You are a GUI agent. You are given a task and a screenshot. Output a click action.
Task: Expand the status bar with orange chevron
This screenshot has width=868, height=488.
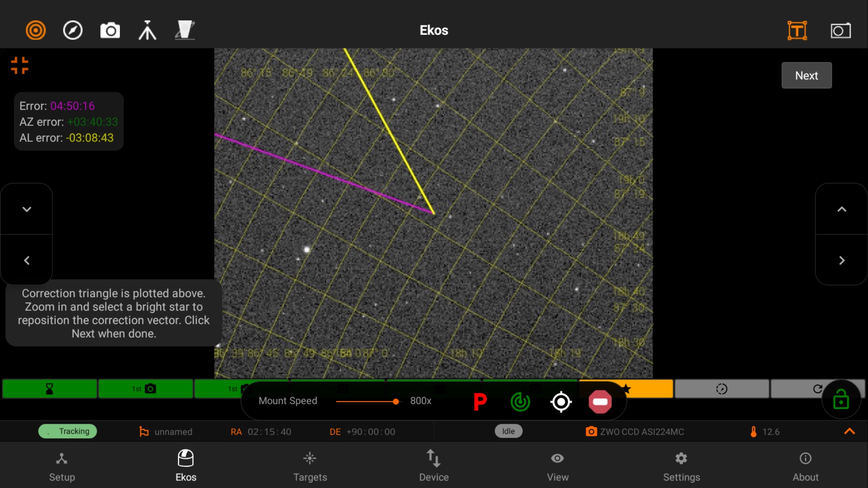[x=849, y=431]
